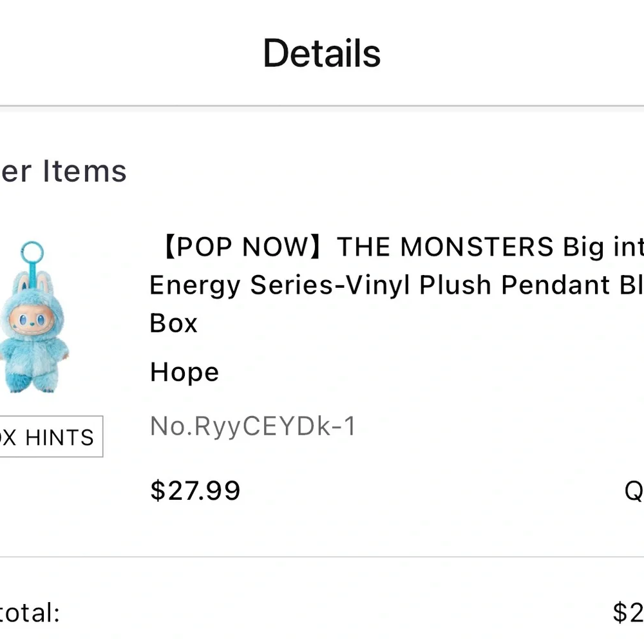Click the Order Items section heading
Screen dimensions: 644x644
click(x=63, y=171)
